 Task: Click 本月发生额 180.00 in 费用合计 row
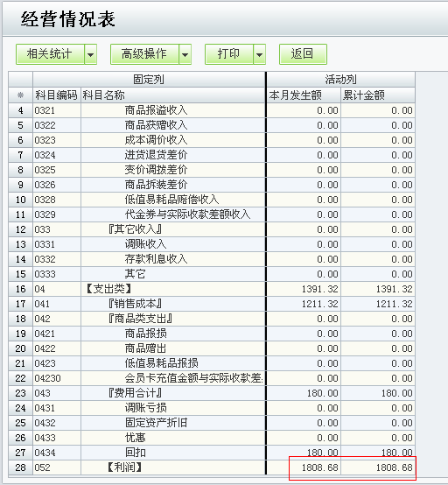coord(304,393)
